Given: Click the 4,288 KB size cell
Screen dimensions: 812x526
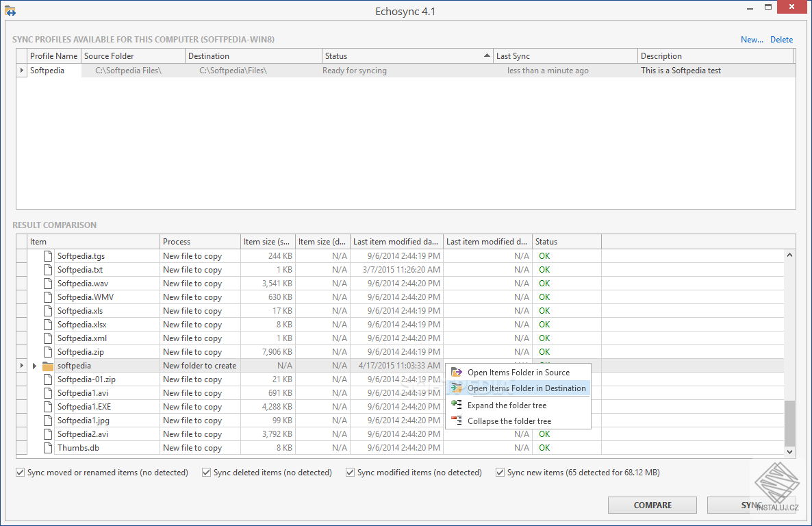Looking at the screenshot, I should pos(268,407).
